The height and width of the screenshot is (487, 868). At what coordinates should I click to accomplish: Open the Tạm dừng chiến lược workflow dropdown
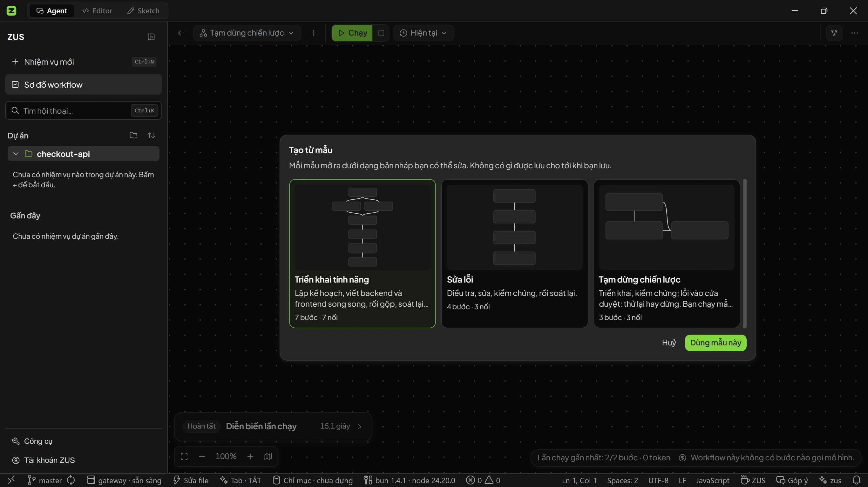coord(247,33)
